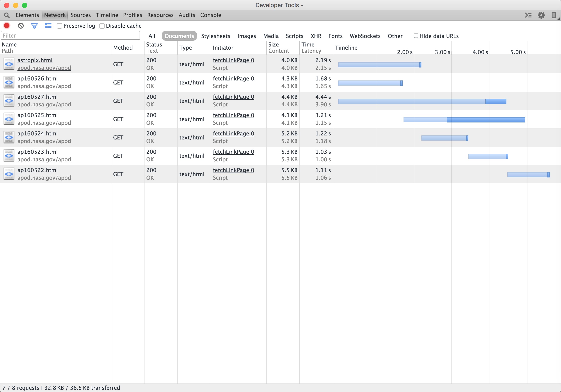Image resolution: width=561 pixels, height=392 pixels.
Task: Select the XHR filter type
Action: coord(316,36)
